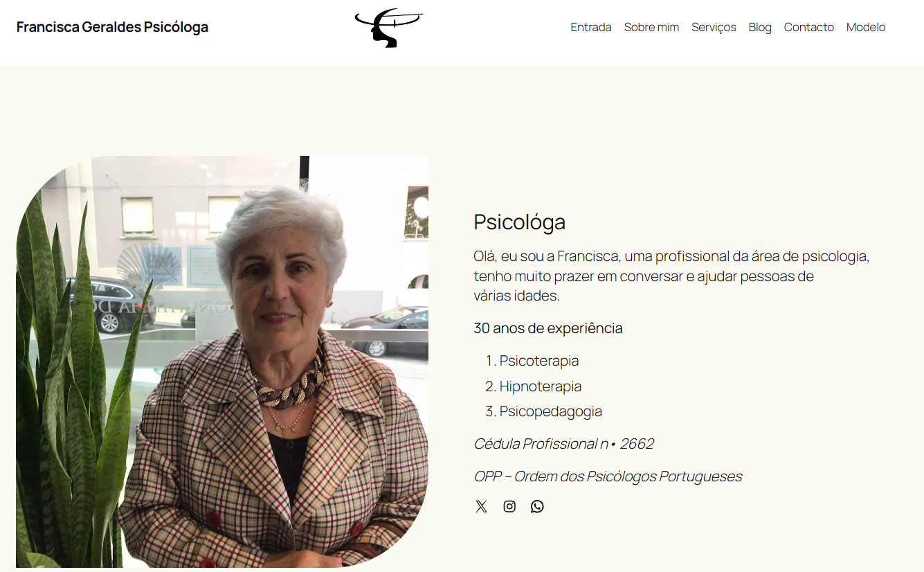Open the Instagram social icon
Viewport: 924px width, 572px height.
coord(509,506)
